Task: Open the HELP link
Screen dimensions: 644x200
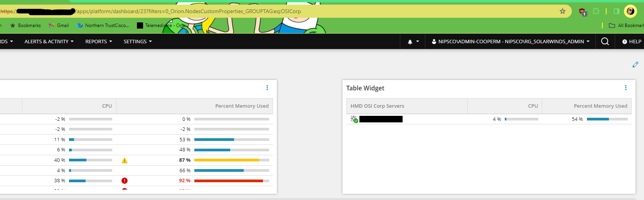Action: pyautogui.click(x=632, y=41)
